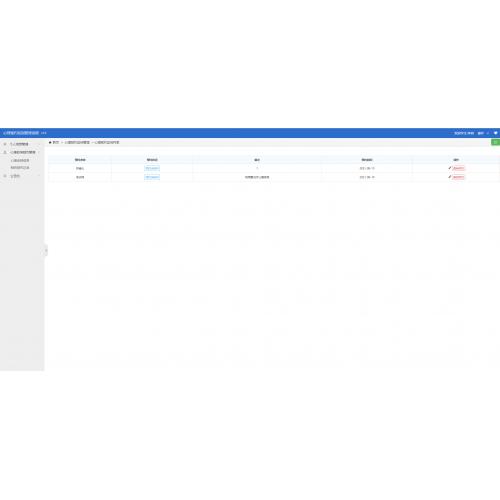Click the red delete button in first row
The image size is (500, 500).
pyautogui.click(x=458, y=168)
